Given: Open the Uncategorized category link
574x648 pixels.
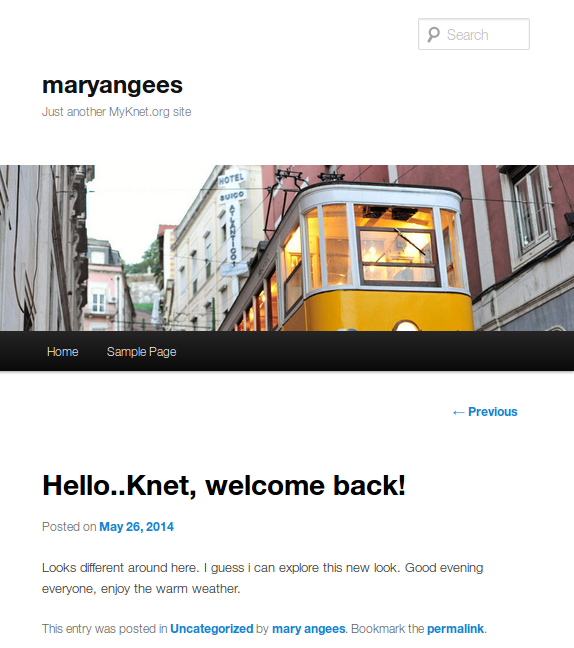Looking at the screenshot, I should (212, 629).
